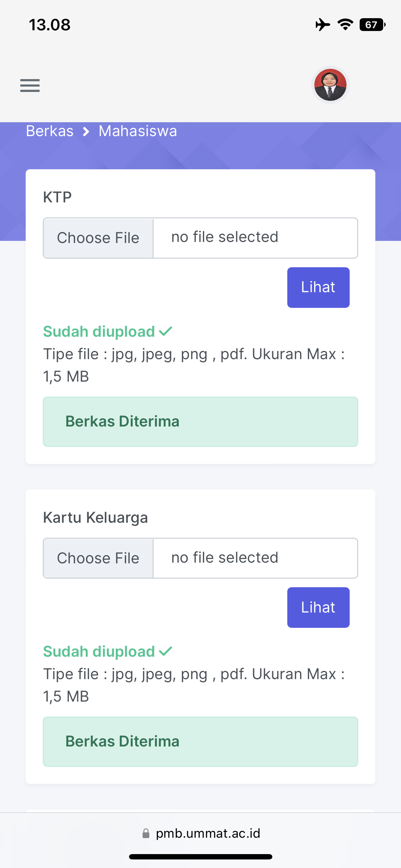The image size is (401, 868).
Task: Tap the airplane mode status icon
Action: coord(323,25)
